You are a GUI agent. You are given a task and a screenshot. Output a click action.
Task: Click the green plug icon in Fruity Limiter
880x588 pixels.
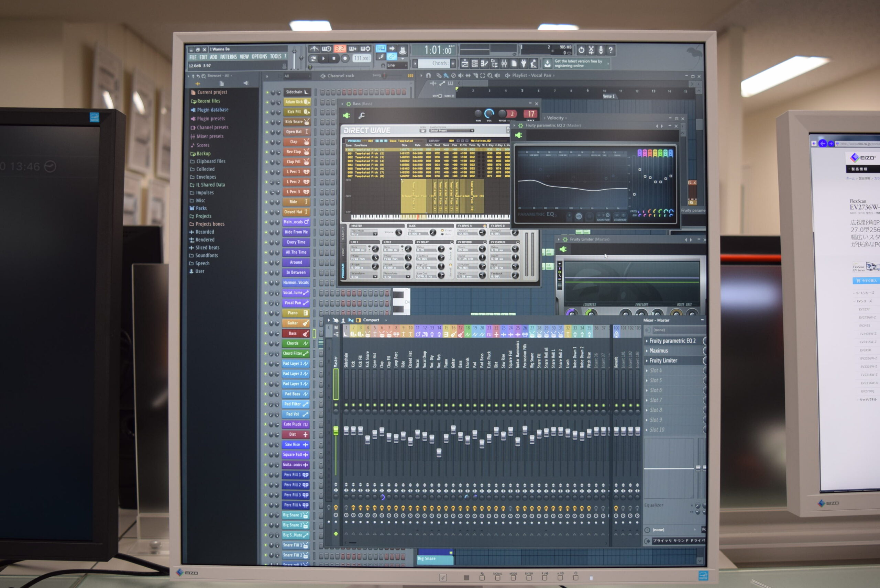pyautogui.click(x=563, y=249)
